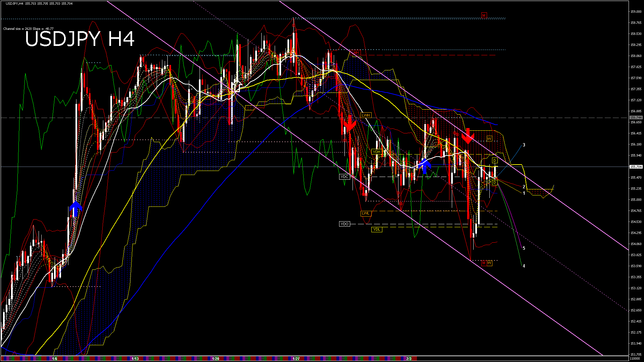Click the blue up arrow near the 1/6 rally
Screen dimensions: 644x362
pos(76,209)
